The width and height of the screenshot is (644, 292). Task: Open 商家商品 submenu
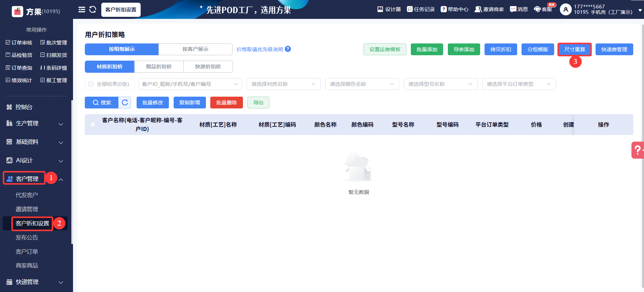click(x=27, y=265)
